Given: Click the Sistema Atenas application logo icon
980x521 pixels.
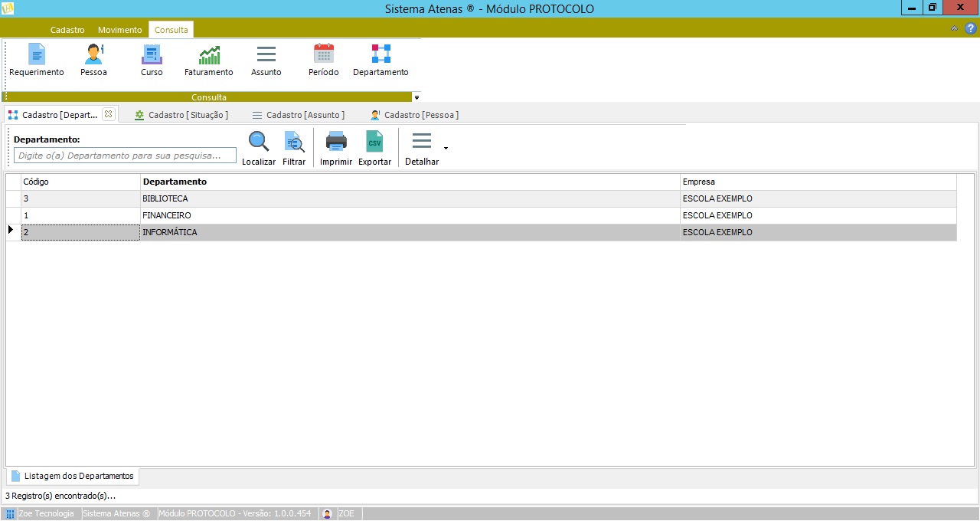Looking at the screenshot, I should pos(8,8).
